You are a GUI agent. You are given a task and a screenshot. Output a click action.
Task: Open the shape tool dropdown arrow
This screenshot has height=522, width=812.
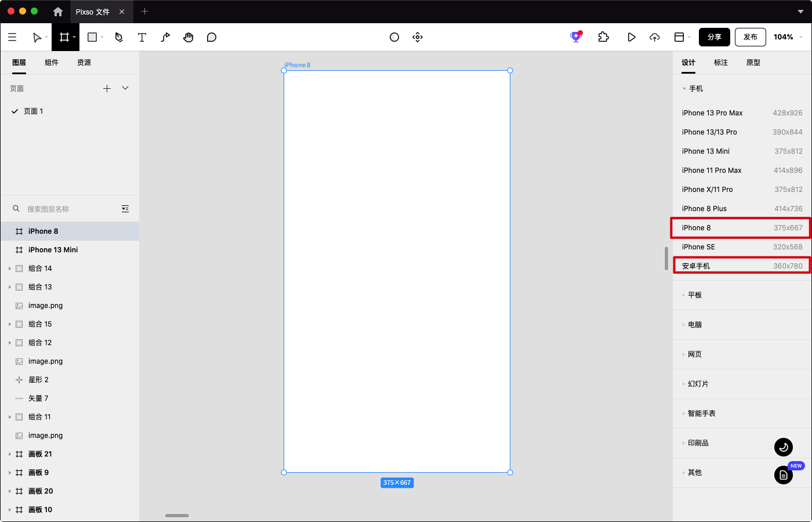coord(102,37)
